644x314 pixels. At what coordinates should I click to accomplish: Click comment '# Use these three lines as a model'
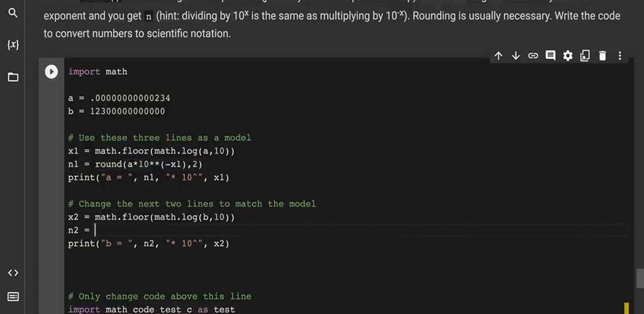(x=159, y=138)
